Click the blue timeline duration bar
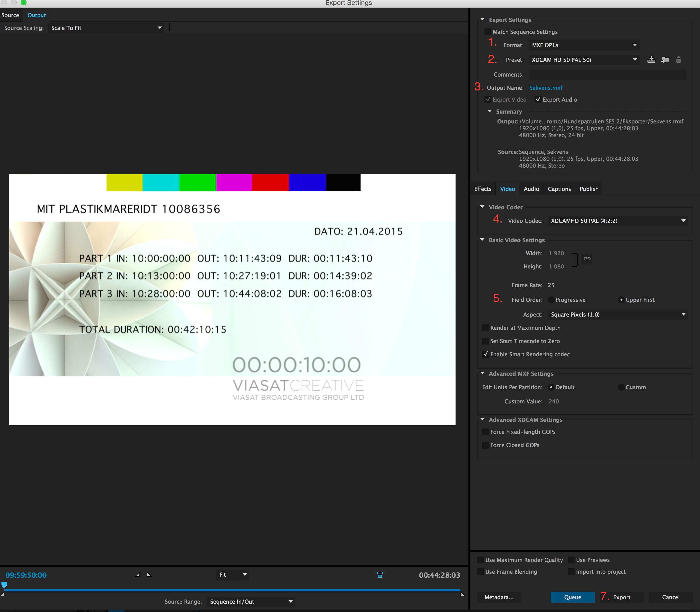This screenshot has height=612, width=700. click(232, 590)
